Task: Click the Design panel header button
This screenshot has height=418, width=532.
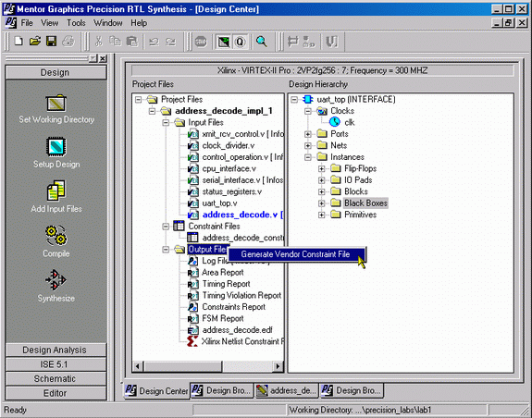Action: (x=56, y=72)
